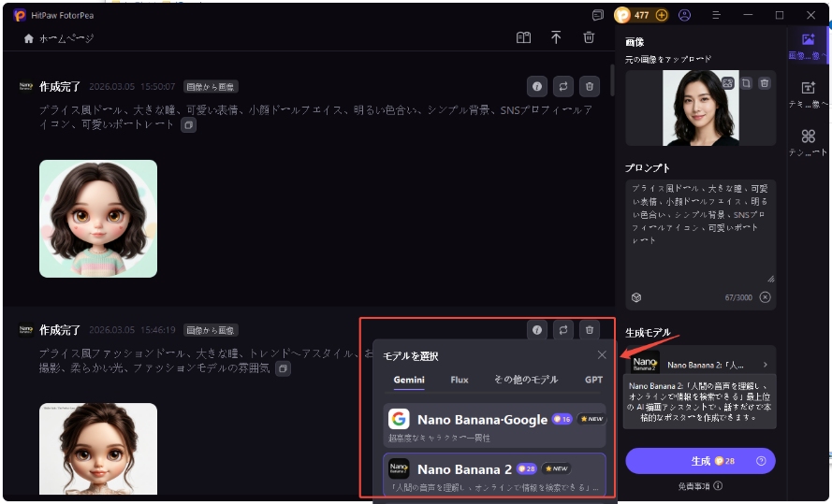Click the 477 coin balance icon
Screen dimensions: 832x504
coord(622,15)
